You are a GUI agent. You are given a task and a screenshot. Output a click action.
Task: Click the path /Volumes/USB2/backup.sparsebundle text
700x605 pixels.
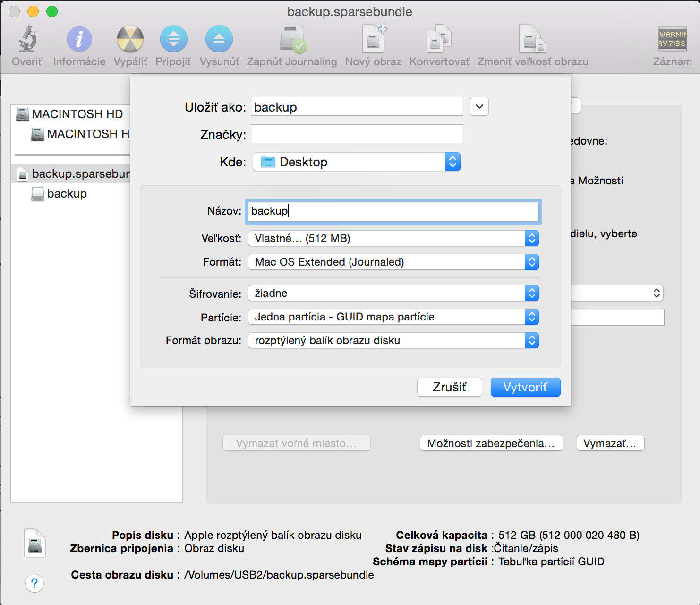[x=279, y=575]
